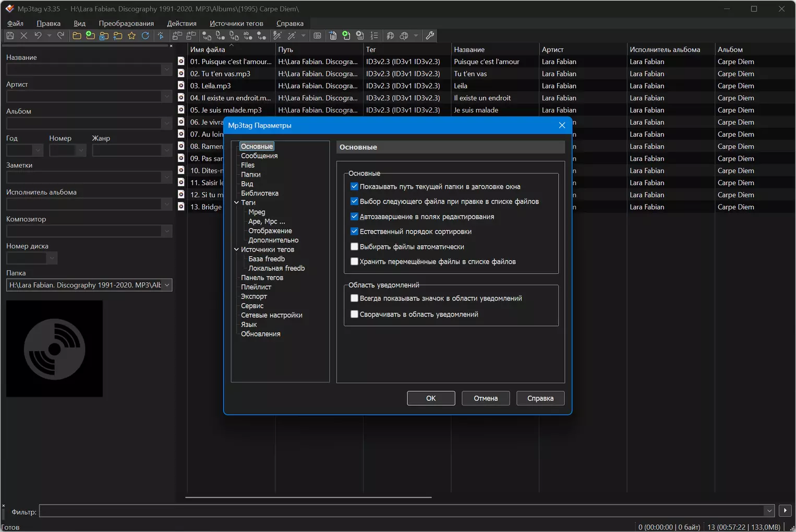Click the green play-button playlist toolbar icon

click(346, 35)
